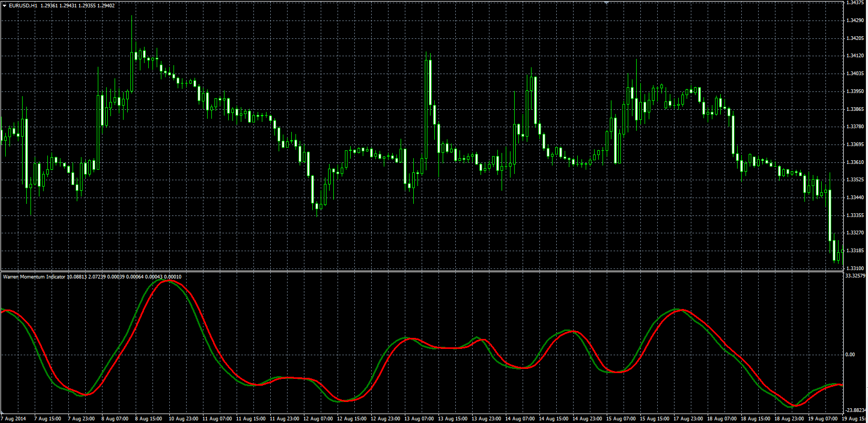Click the 1.33525 price scale label
Screen dimensions: 868x423
click(855, 180)
